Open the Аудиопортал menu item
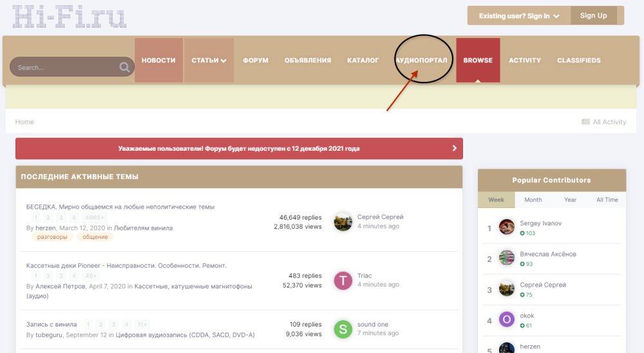This screenshot has width=644, height=353. coord(422,61)
